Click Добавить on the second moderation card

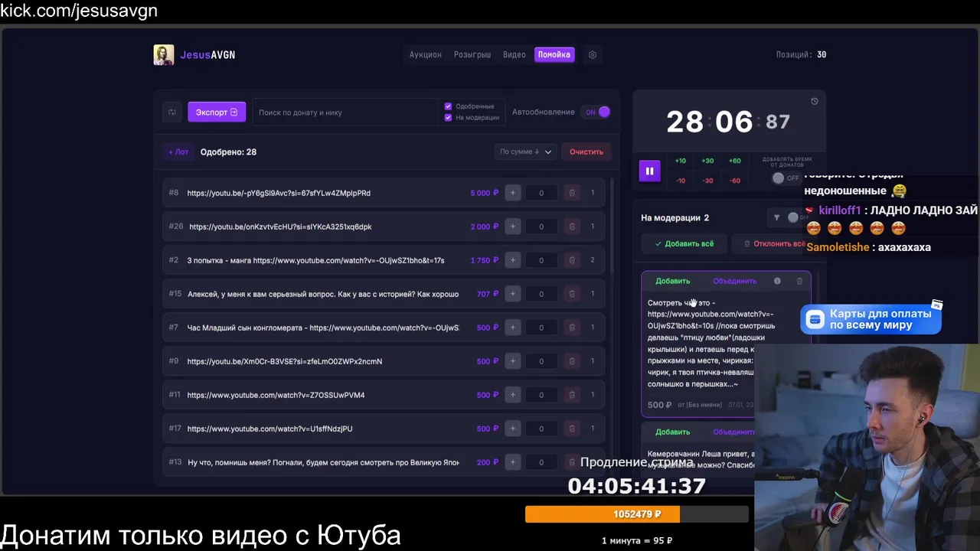[673, 432]
